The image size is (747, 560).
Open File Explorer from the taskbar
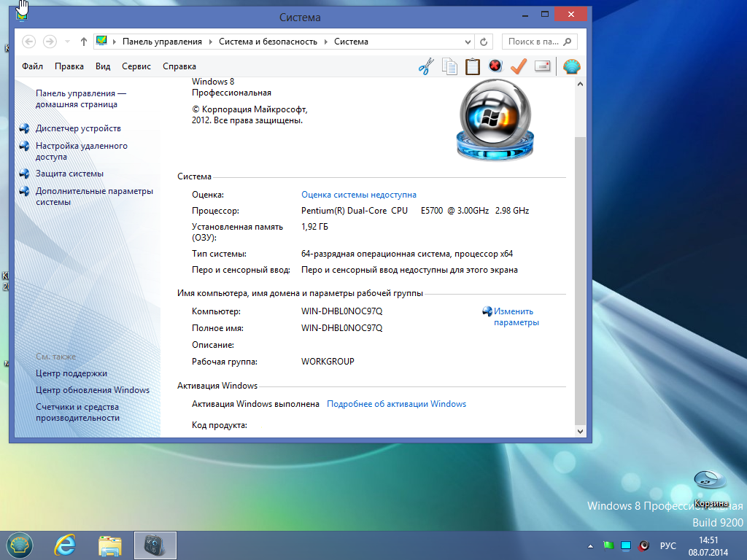click(x=109, y=545)
